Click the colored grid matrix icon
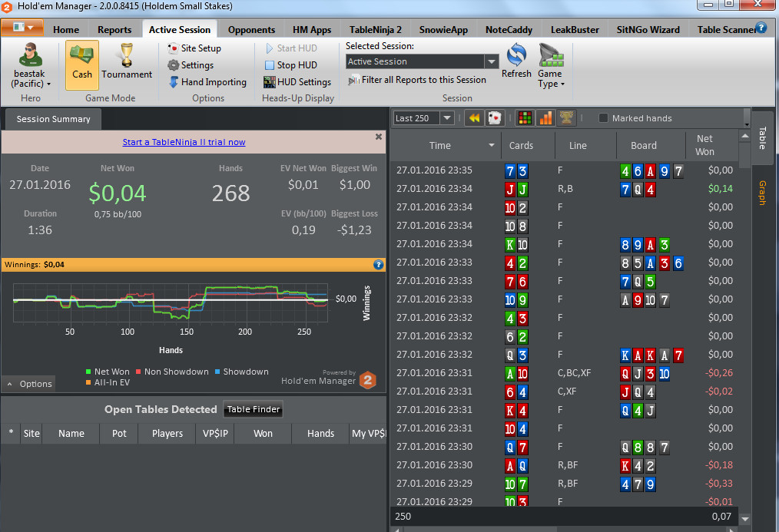Screen dimensions: 779x532 click(525, 118)
